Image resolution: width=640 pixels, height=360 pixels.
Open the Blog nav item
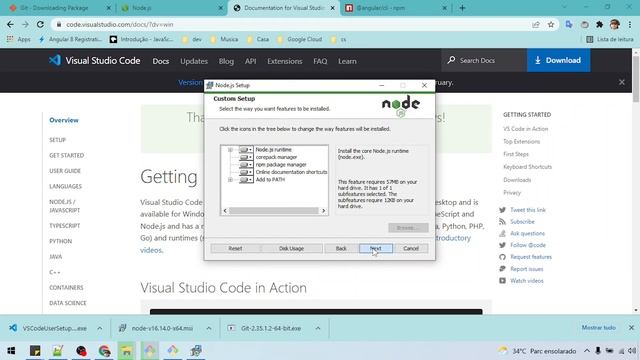(x=226, y=61)
